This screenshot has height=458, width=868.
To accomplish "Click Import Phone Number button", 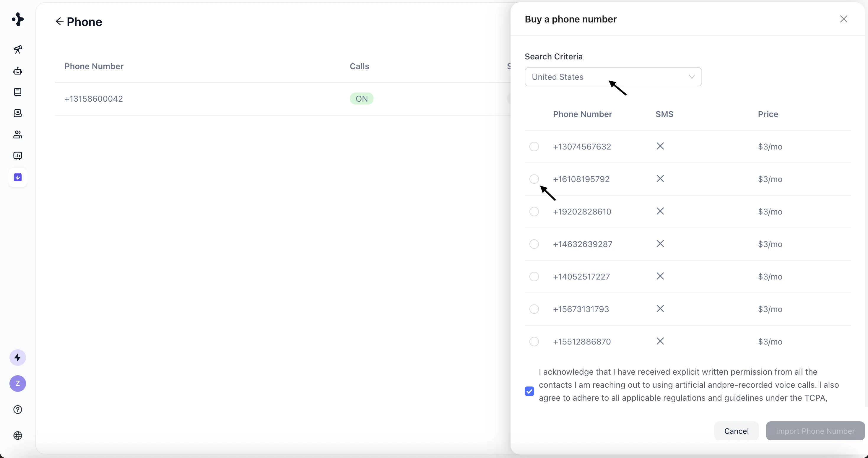I will point(815,431).
